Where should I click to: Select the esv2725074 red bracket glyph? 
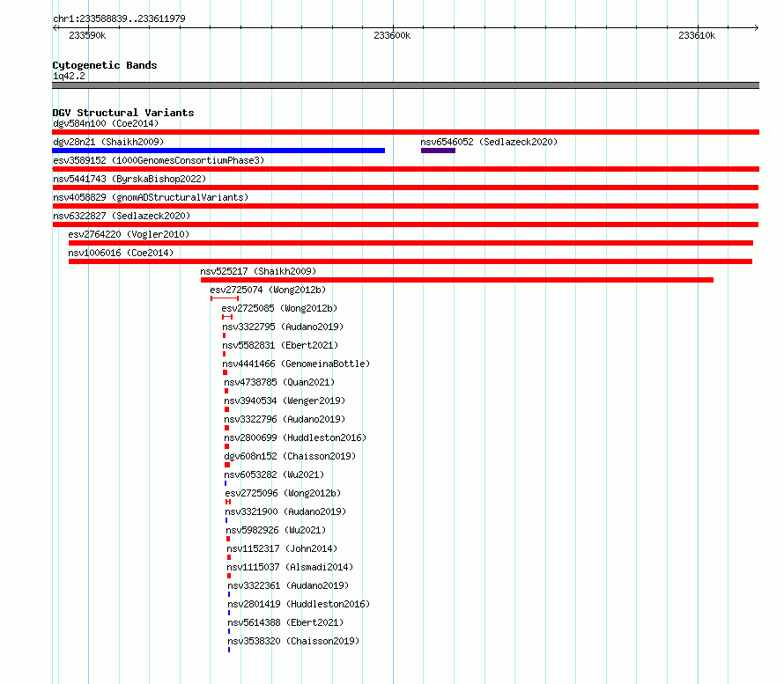click(225, 298)
